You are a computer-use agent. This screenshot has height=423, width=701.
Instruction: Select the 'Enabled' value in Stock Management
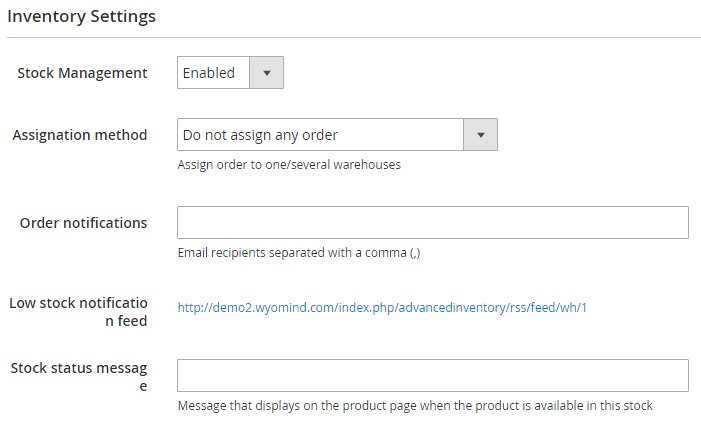[x=209, y=72]
